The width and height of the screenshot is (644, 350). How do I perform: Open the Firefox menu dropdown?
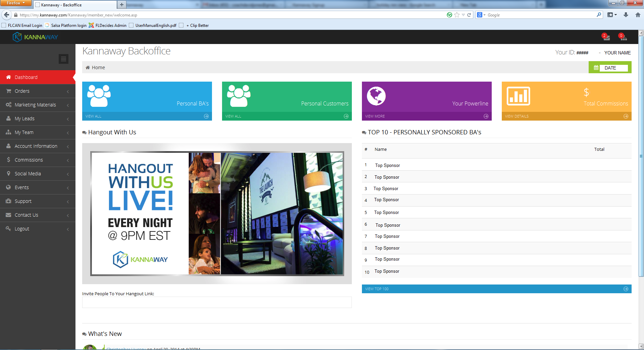click(x=16, y=3)
